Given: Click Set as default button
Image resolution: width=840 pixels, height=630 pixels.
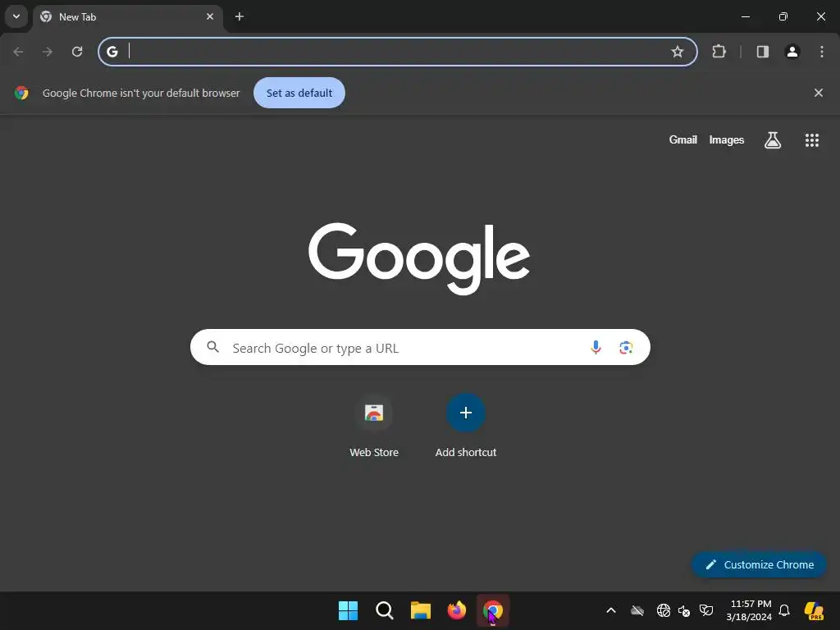Looking at the screenshot, I should (x=299, y=93).
